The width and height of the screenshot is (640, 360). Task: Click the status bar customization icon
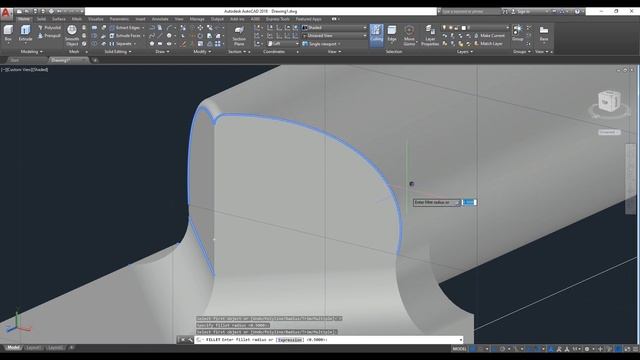pyautogui.click(x=636, y=349)
